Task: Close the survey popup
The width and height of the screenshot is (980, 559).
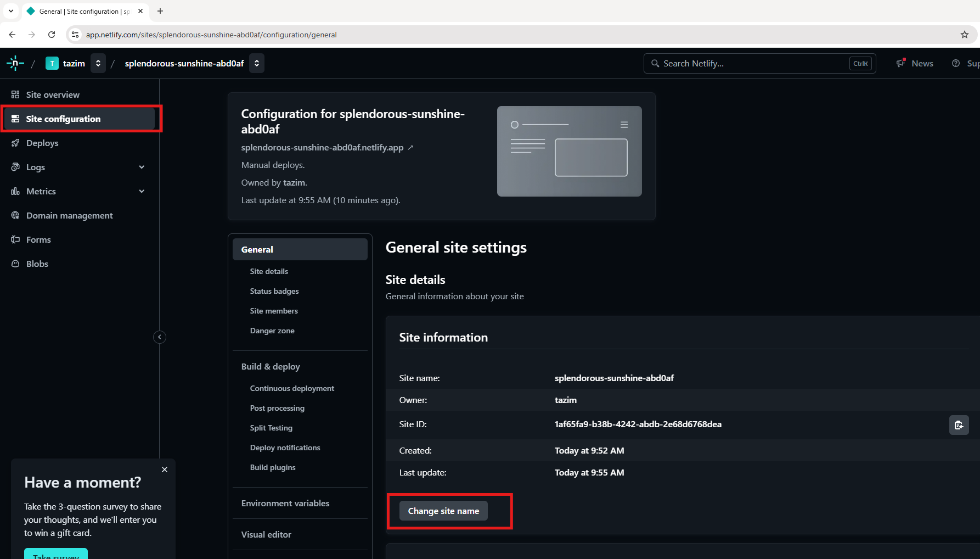Action: [x=165, y=469]
